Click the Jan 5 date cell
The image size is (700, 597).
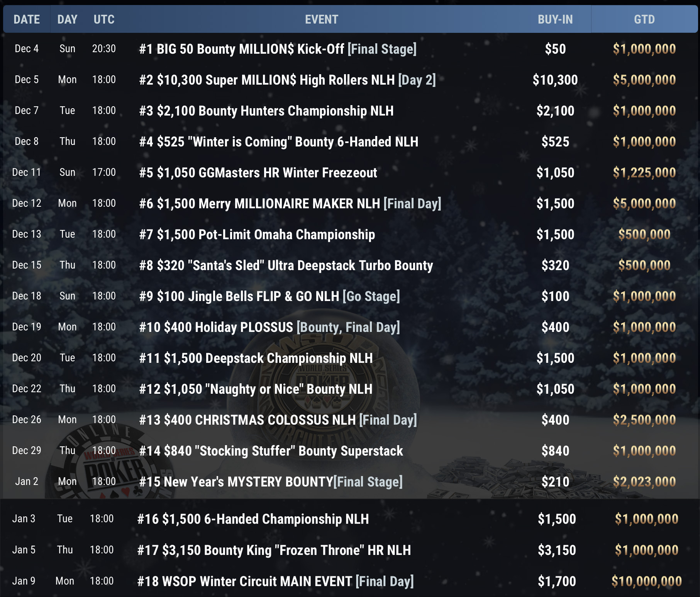click(x=24, y=550)
